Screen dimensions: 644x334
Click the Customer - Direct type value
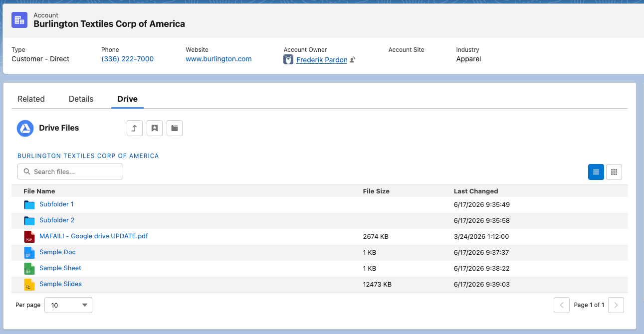[40, 59]
